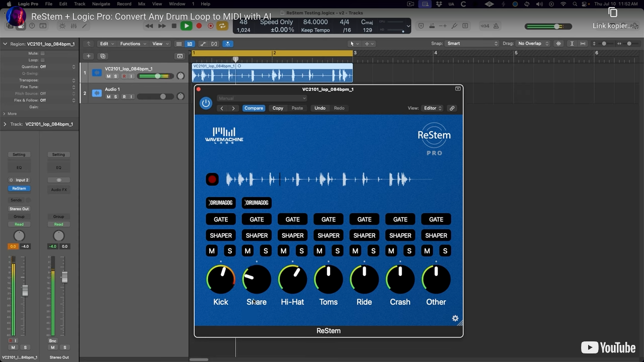Click the Compare button in plugin header
Screen dimensions: 644x362
click(x=254, y=108)
